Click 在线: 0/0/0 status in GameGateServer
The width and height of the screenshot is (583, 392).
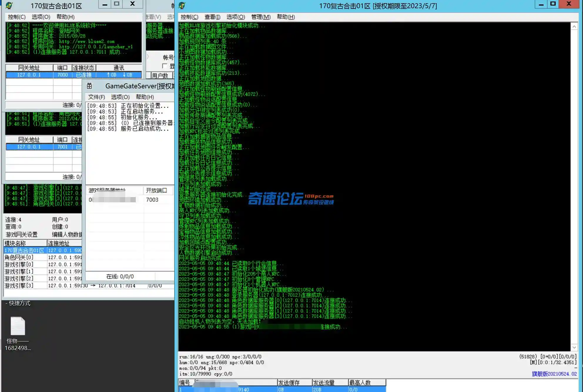120,277
